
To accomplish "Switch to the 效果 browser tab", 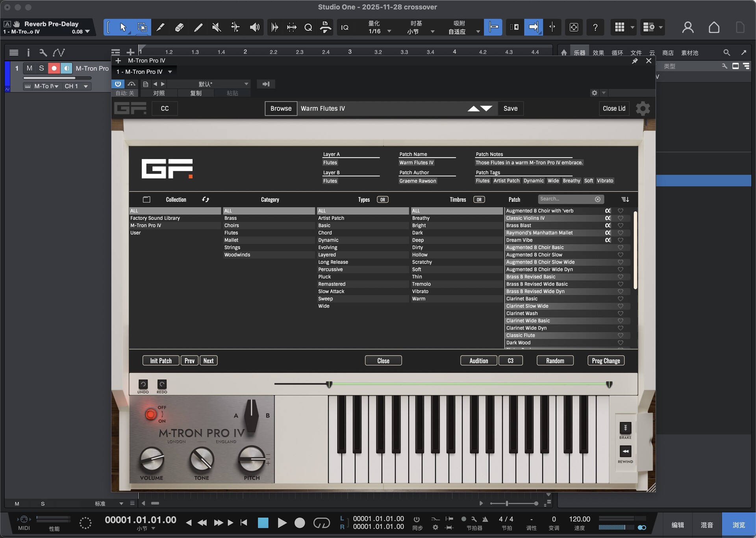I will point(598,53).
